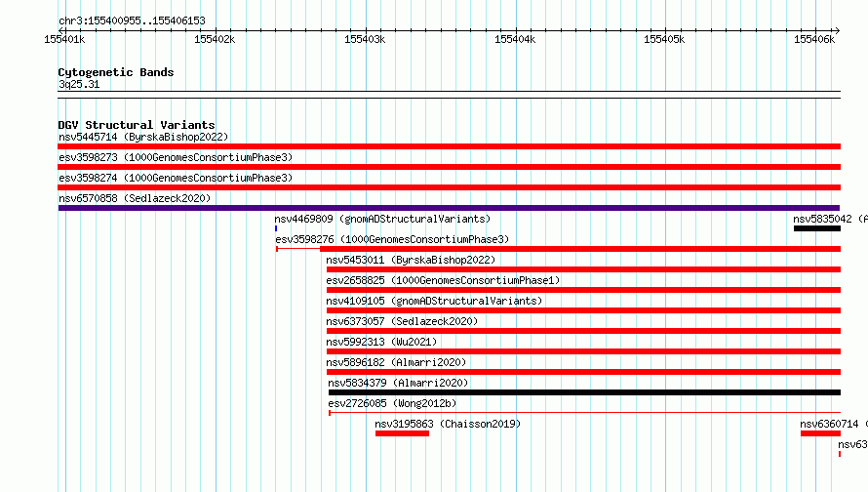Select nsv4109105 (gnomADStructuralVariants) label
This screenshot has height=492, width=868.
tap(434, 301)
